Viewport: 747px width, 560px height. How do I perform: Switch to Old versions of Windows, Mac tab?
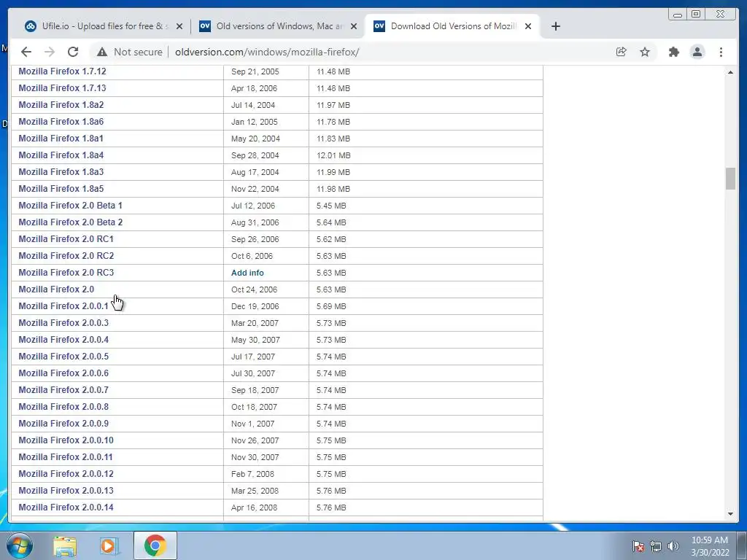pos(278,26)
